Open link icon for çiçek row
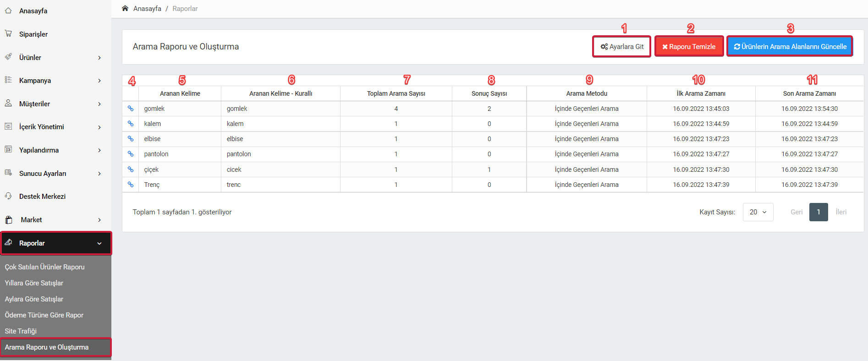This screenshot has height=361, width=868. [x=131, y=170]
